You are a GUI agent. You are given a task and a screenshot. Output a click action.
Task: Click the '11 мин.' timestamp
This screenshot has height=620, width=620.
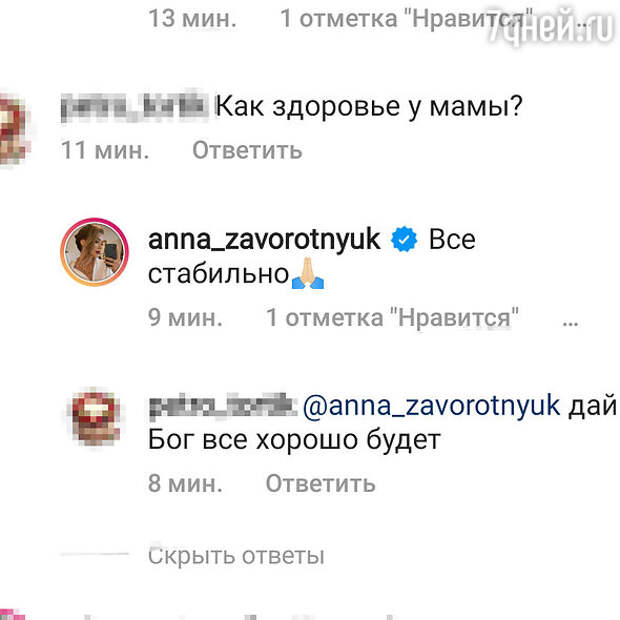(x=105, y=151)
